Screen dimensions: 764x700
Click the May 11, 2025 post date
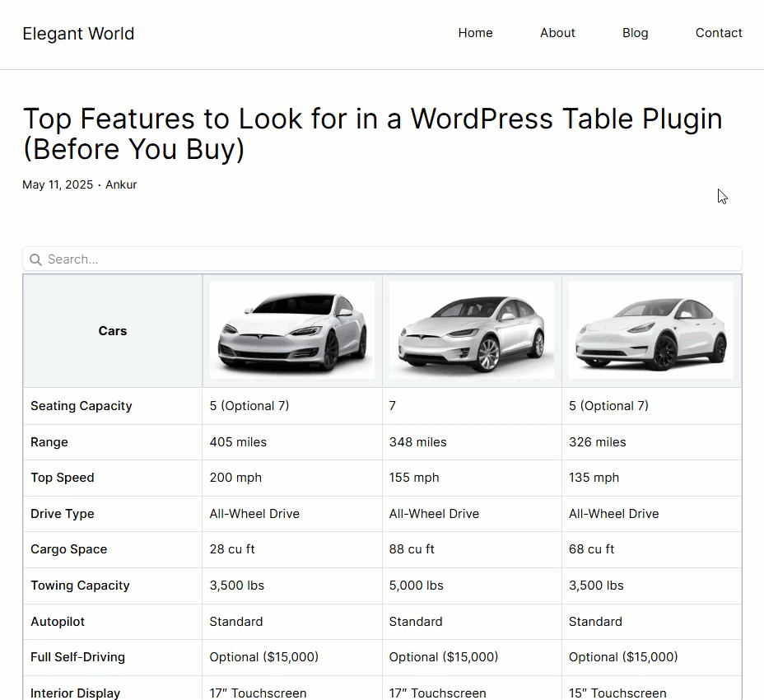[x=58, y=184]
